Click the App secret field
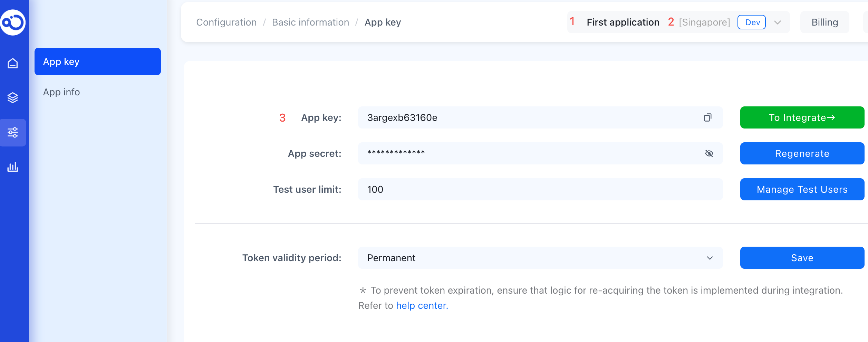The height and width of the screenshot is (342, 868). (540, 153)
